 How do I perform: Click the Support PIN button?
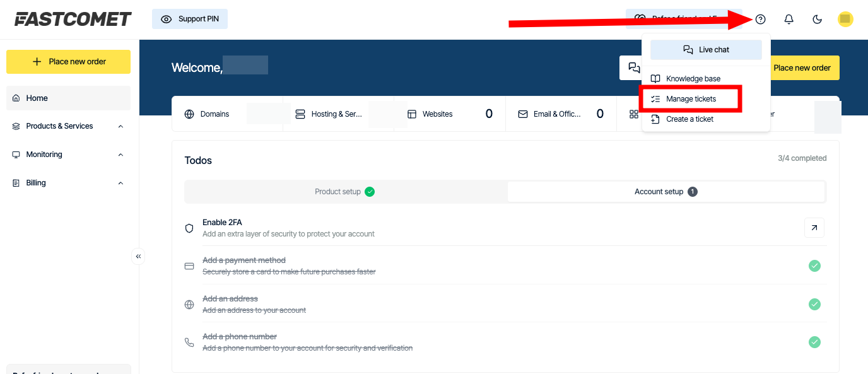189,19
